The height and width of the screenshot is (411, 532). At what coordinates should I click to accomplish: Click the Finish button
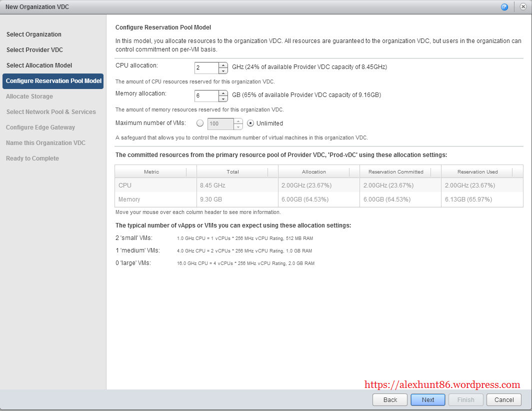pyautogui.click(x=466, y=400)
